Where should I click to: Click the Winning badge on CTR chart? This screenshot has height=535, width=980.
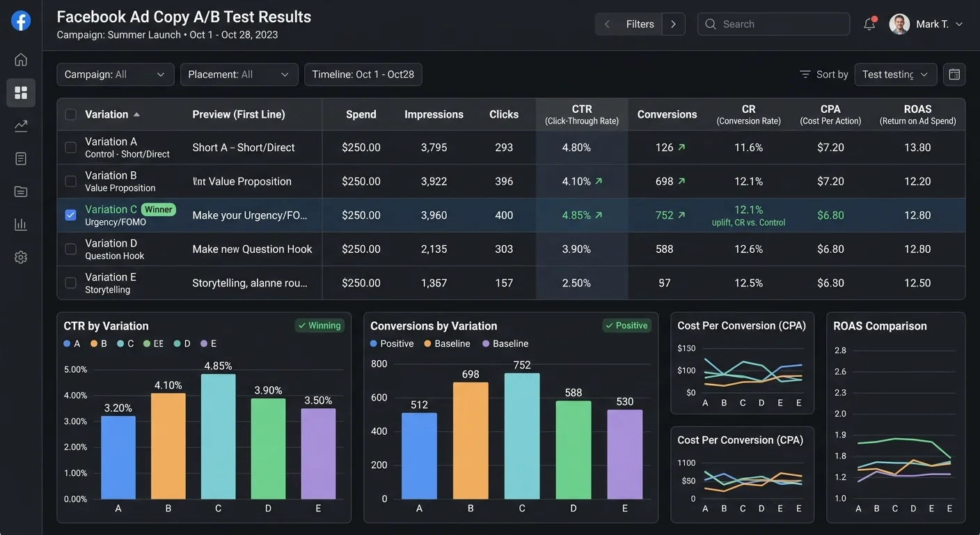(x=319, y=325)
